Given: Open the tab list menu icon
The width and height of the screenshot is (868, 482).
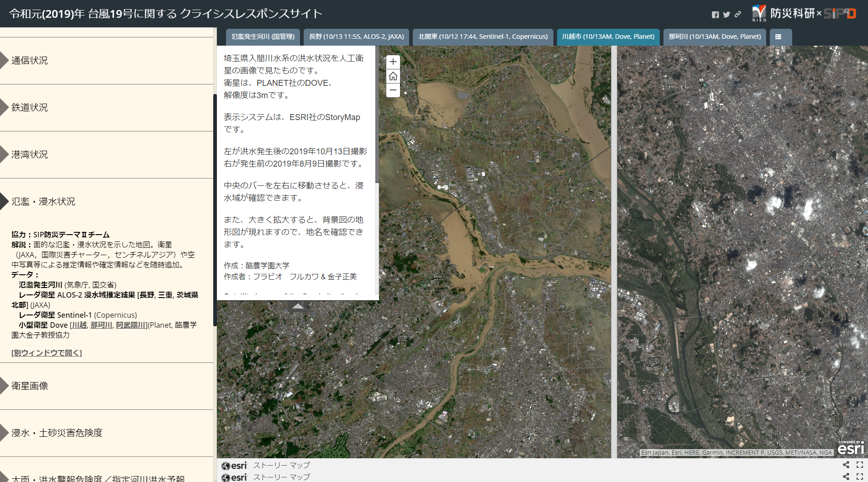Looking at the screenshot, I should [x=778, y=37].
